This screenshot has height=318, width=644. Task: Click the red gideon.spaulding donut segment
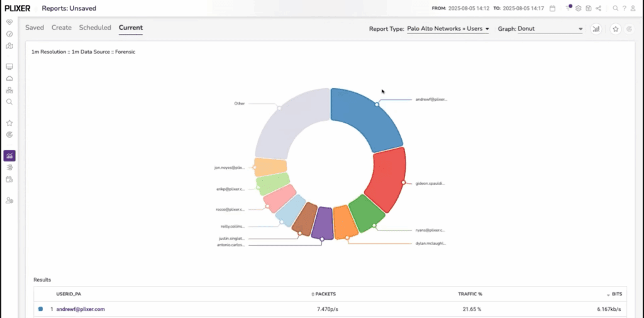[388, 179]
